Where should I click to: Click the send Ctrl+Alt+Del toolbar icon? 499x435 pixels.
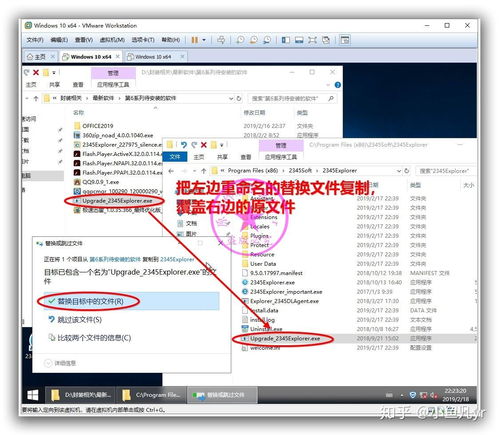click(x=221, y=40)
